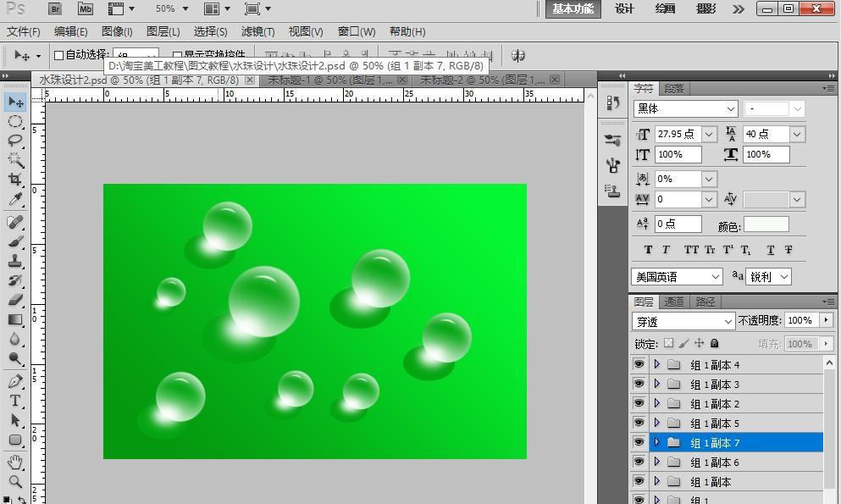Hide layer group 组 1 副本 6
The image size is (841, 504).
click(x=639, y=462)
